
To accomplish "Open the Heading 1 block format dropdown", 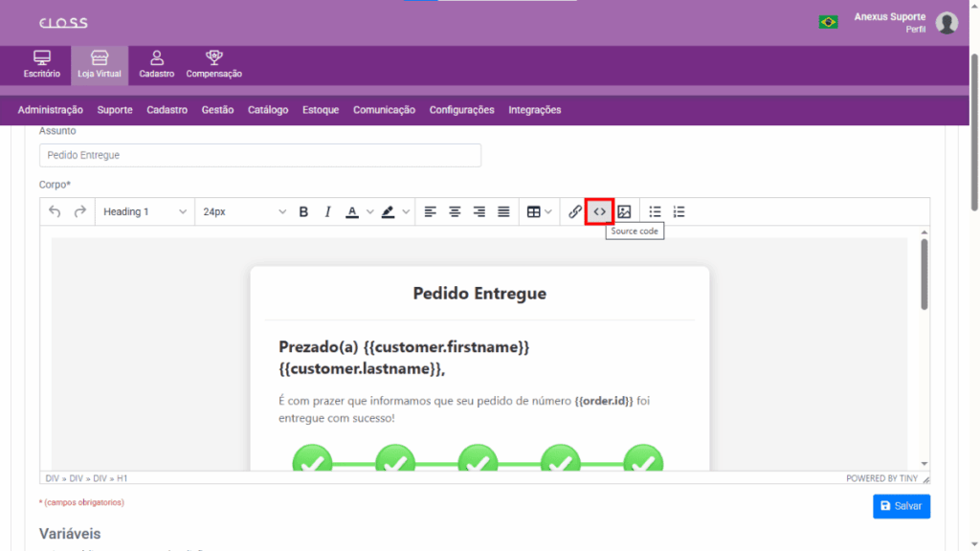I will click(x=145, y=211).
